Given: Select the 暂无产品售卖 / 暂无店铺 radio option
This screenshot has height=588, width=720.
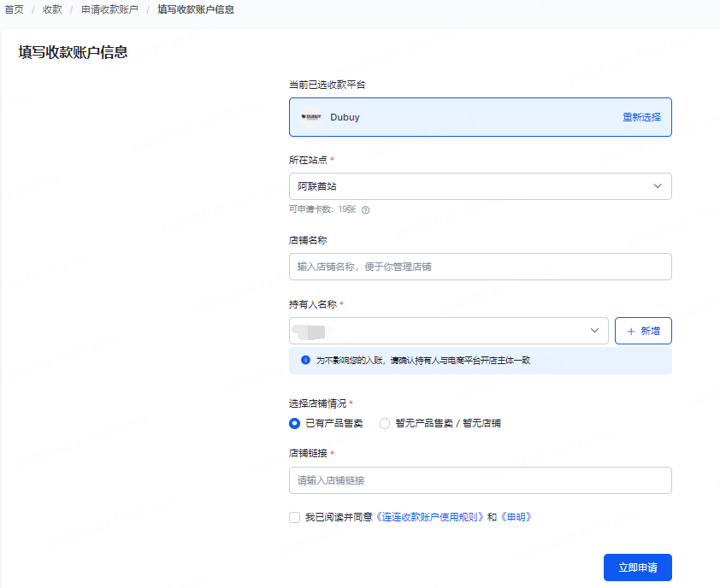Looking at the screenshot, I should 385,423.
